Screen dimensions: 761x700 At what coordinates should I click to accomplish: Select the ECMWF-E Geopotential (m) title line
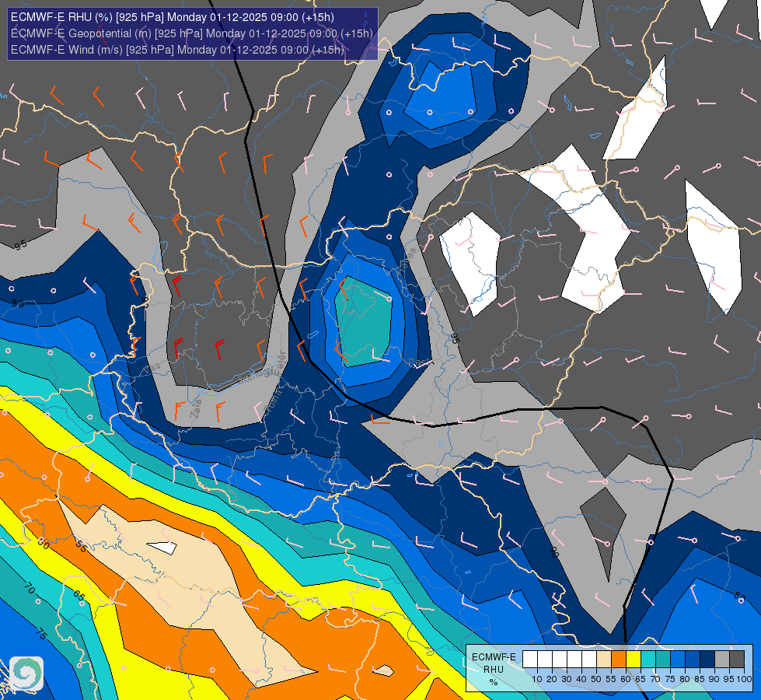tap(192, 33)
